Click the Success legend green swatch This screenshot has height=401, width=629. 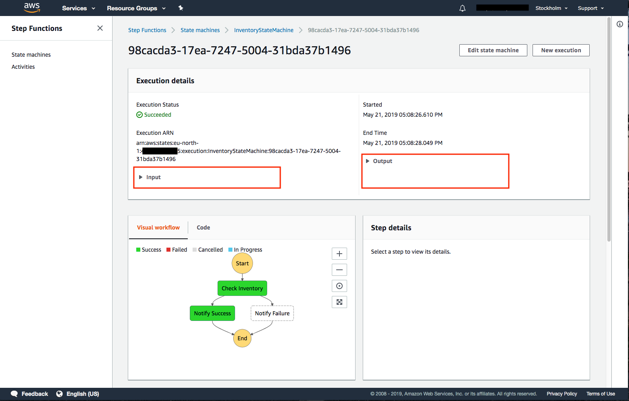[138, 250]
